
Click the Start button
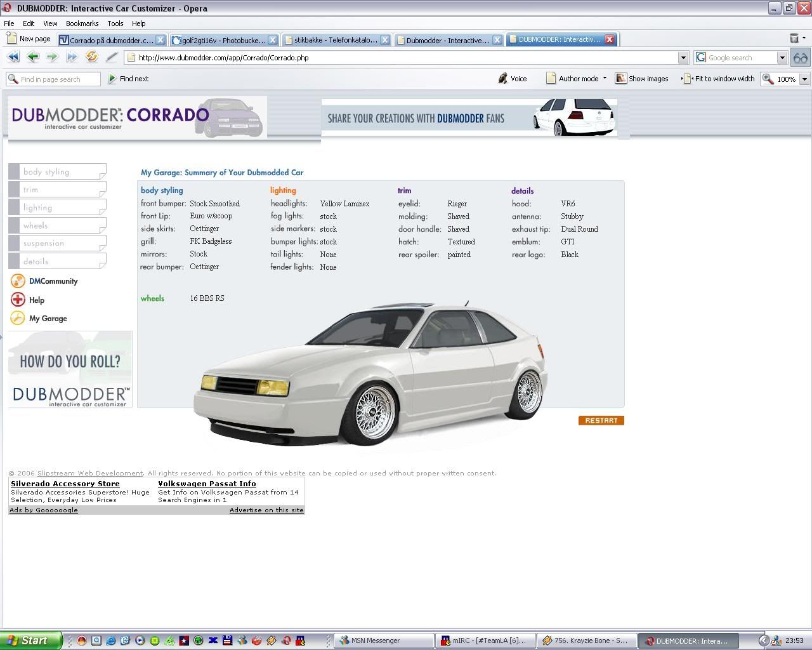click(30, 640)
